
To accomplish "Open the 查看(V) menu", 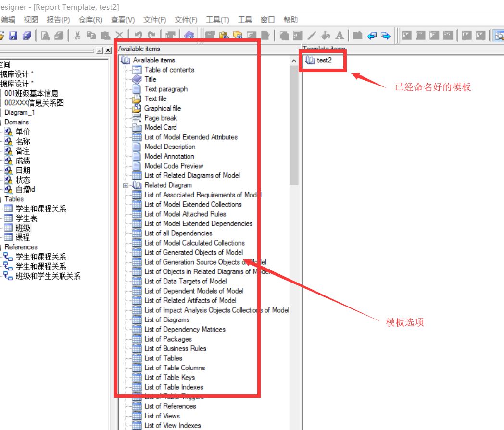I will (123, 20).
